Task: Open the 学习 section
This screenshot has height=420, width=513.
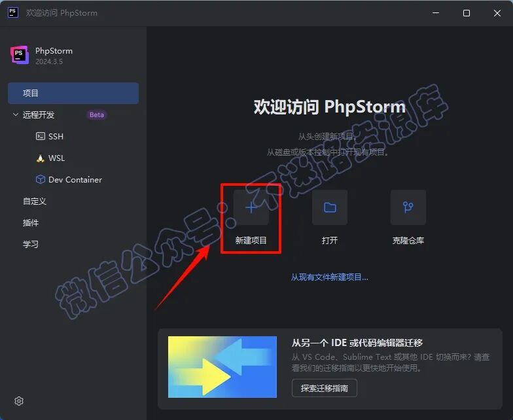Action: pyautogui.click(x=31, y=245)
